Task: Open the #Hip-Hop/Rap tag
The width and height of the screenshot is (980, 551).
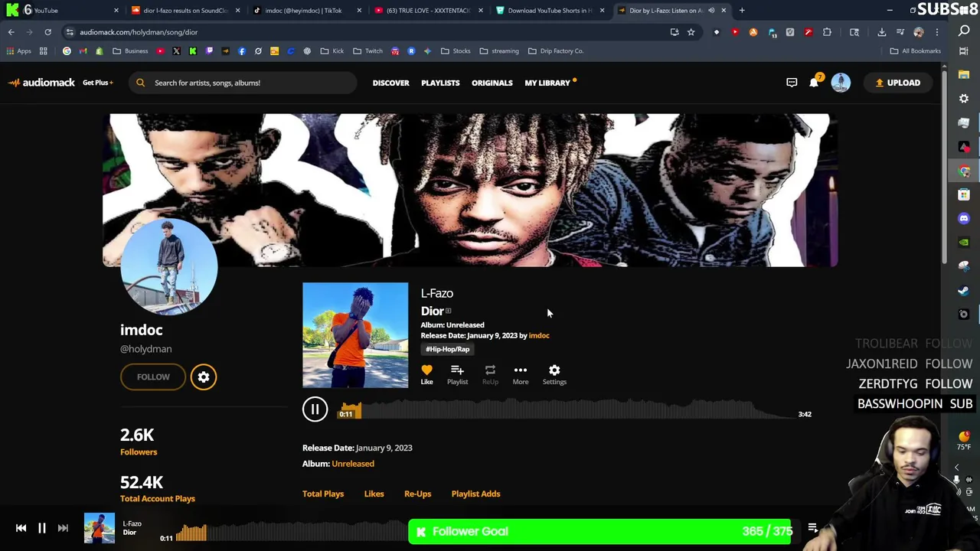Action: 447,349
